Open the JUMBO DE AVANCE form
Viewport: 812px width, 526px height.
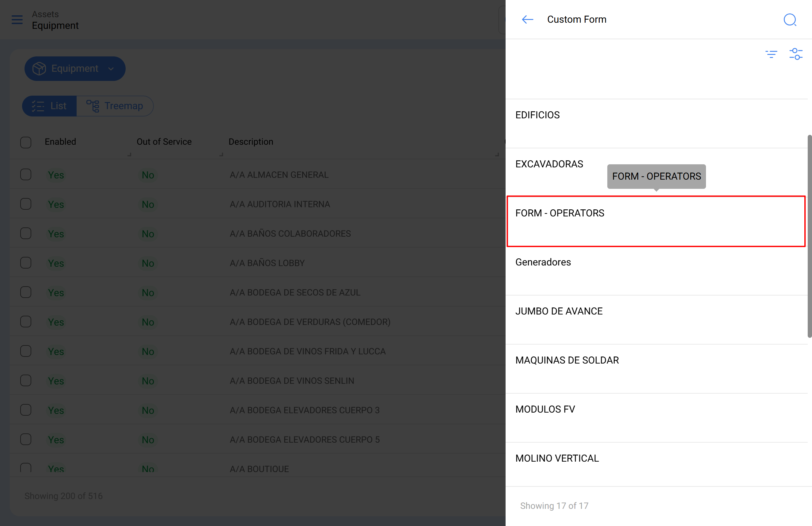[x=559, y=311]
